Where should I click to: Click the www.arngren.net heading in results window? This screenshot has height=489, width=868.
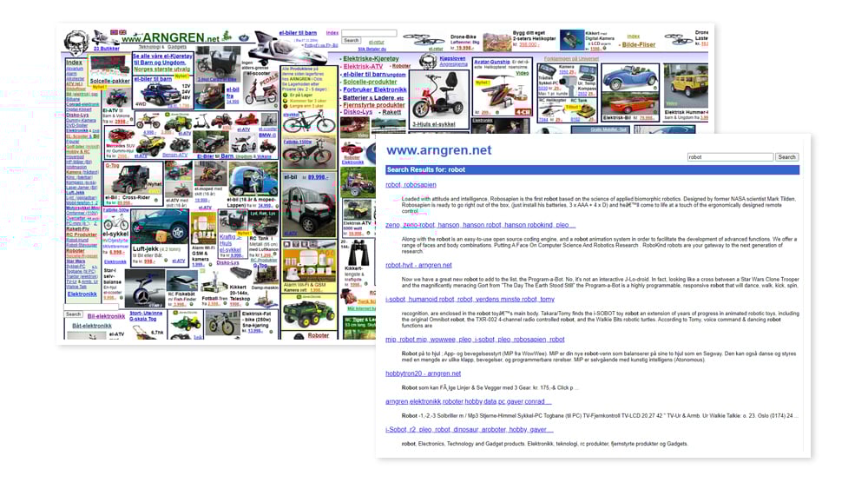coord(438,150)
